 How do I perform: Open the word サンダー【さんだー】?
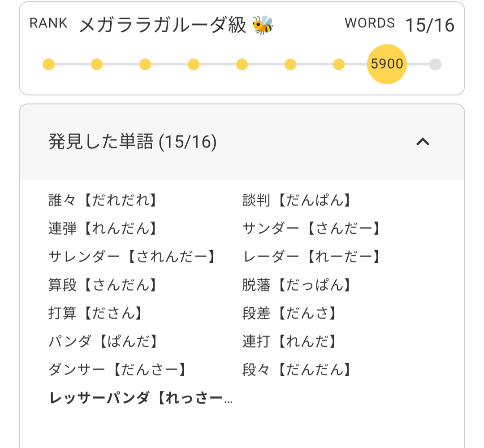(312, 228)
